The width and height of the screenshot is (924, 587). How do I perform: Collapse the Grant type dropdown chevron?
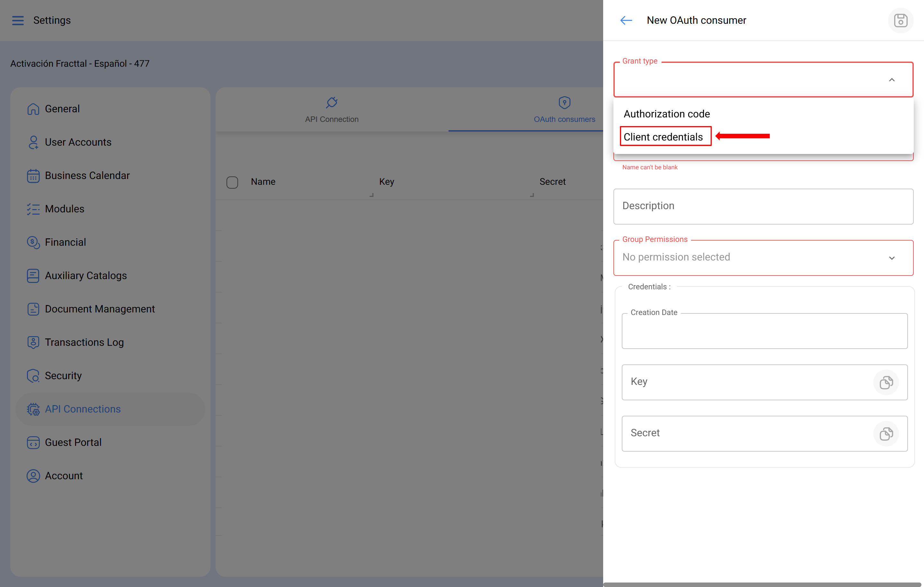point(891,80)
